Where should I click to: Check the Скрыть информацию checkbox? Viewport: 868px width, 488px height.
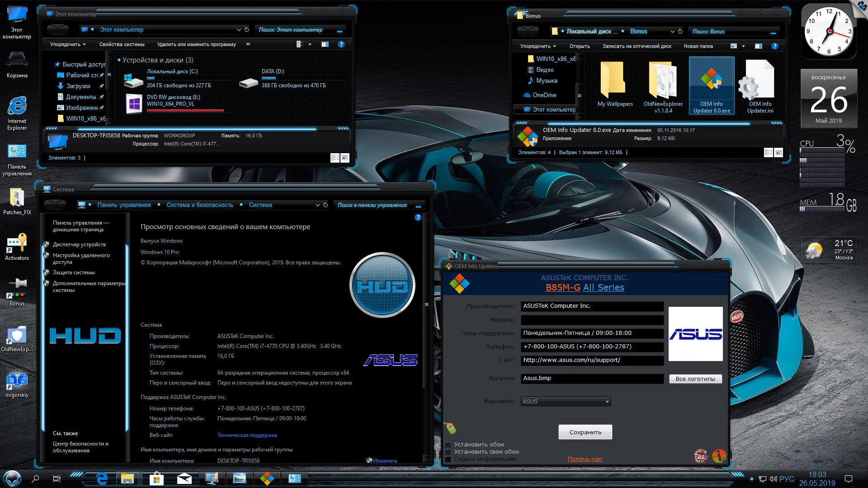click(x=448, y=459)
